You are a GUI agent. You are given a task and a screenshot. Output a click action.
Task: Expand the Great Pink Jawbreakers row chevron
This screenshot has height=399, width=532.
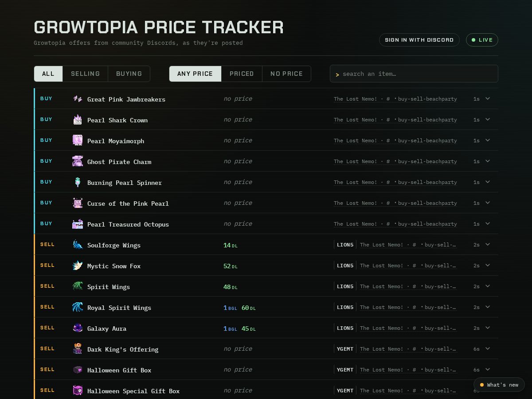click(488, 98)
